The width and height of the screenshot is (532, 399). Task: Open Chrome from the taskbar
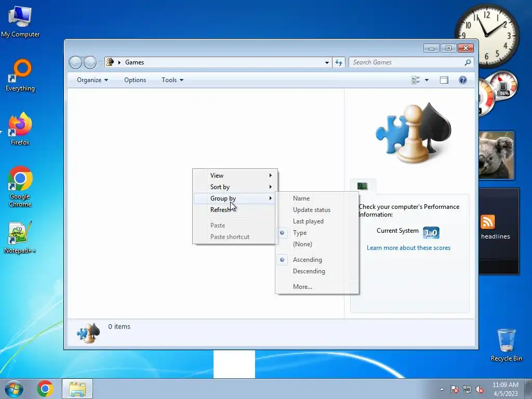tap(45, 389)
